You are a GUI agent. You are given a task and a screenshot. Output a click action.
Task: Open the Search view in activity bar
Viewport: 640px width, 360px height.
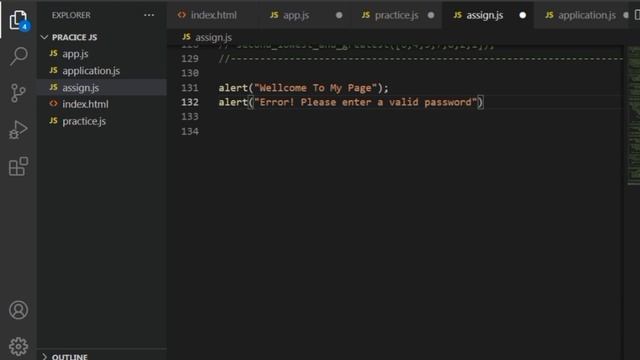click(18, 56)
